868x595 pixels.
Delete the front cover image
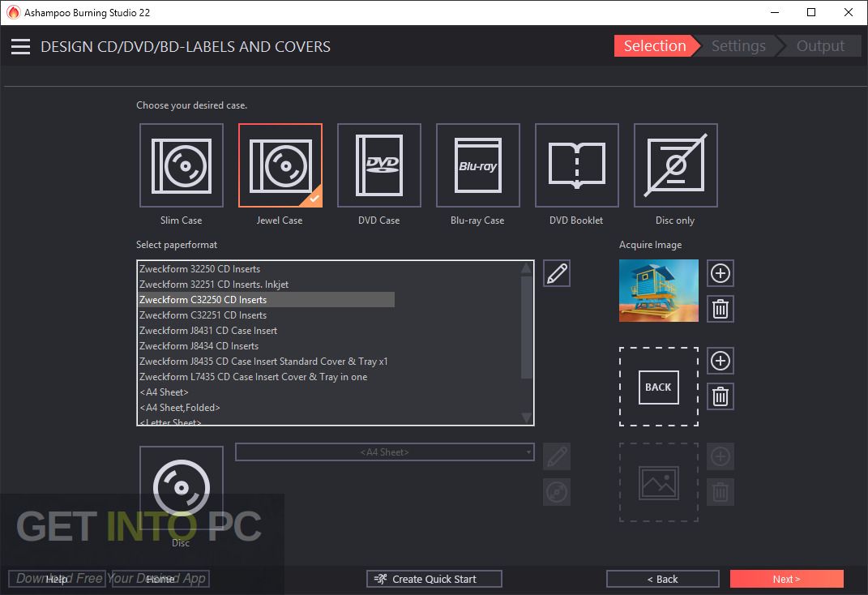pyautogui.click(x=720, y=309)
